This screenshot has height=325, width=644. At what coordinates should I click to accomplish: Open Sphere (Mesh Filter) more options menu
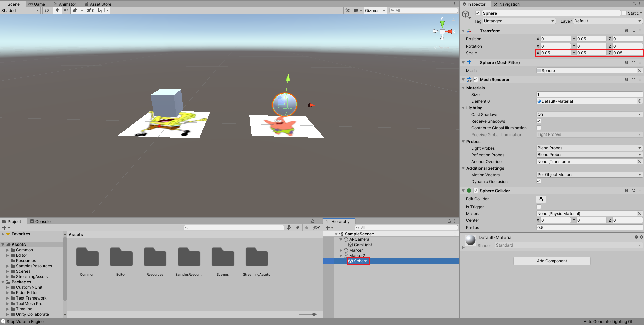point(640,62)
